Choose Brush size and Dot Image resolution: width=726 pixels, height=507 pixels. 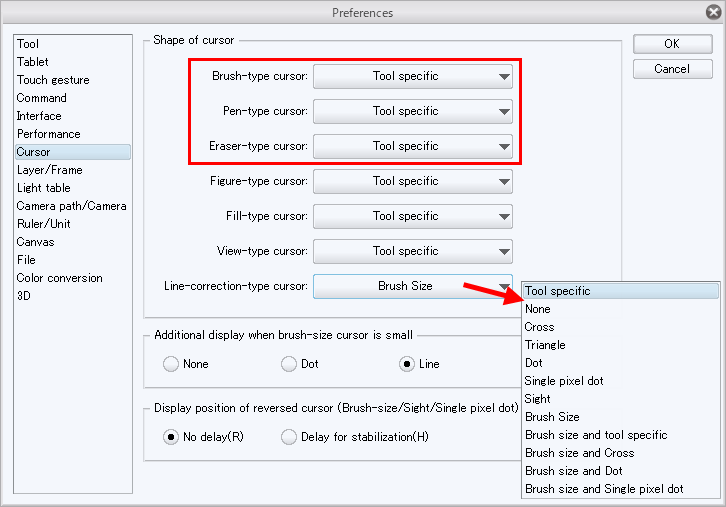pos(621,471)
